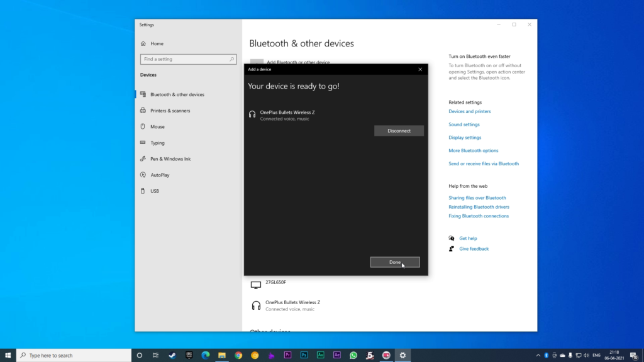Open WhatsApp from the taskbar

pyautogui.click(x=353, y=355)
